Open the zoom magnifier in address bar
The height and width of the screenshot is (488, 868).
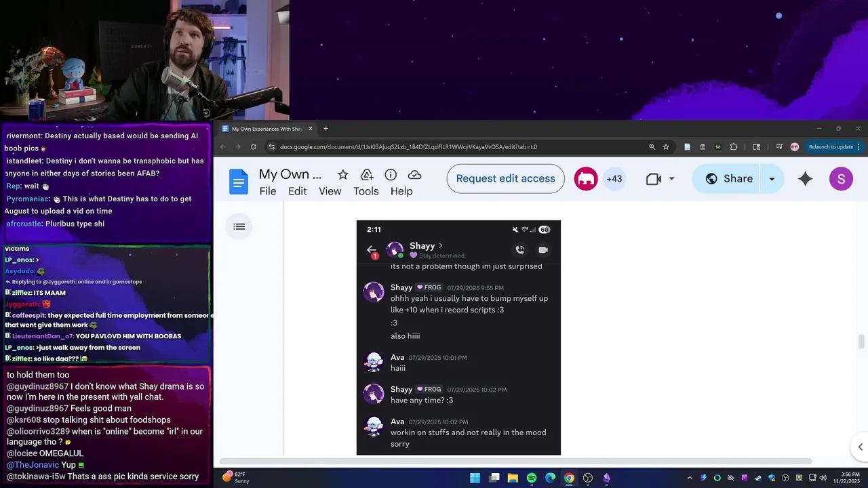[x=652, y=146]
